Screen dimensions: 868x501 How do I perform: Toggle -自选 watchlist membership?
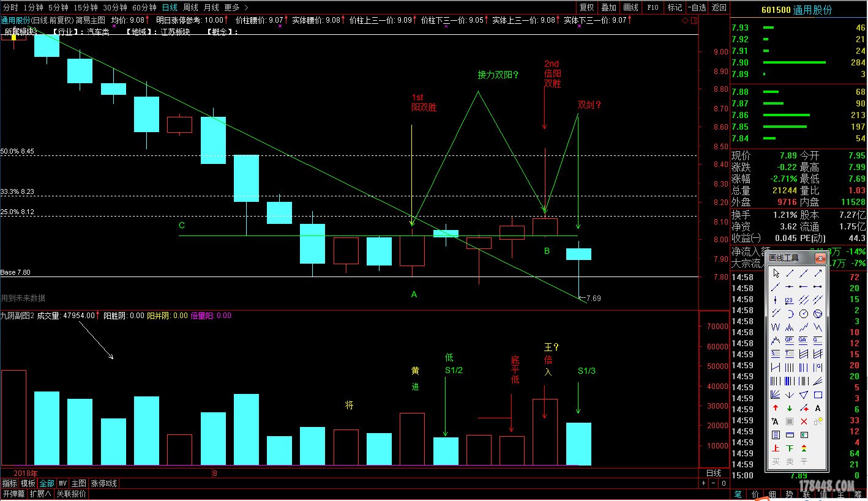[697, 7]
